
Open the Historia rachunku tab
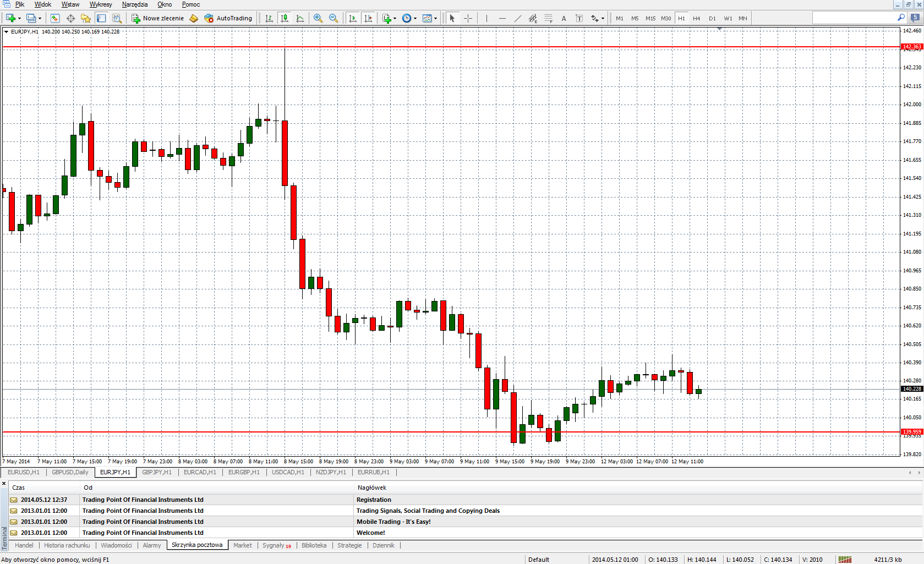(67, 545)
